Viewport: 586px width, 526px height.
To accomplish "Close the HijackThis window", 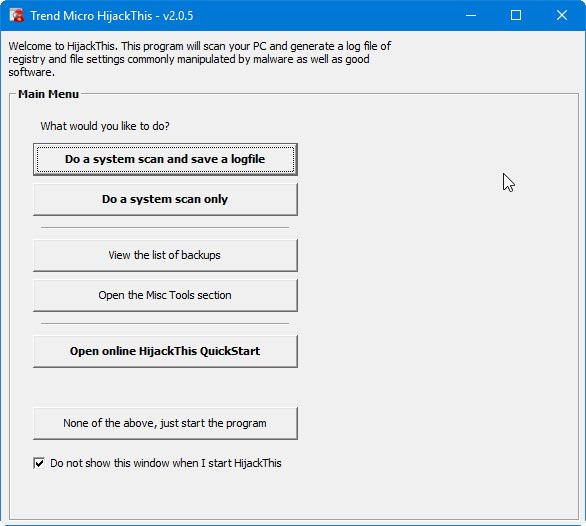I will (x=562, y=15).
